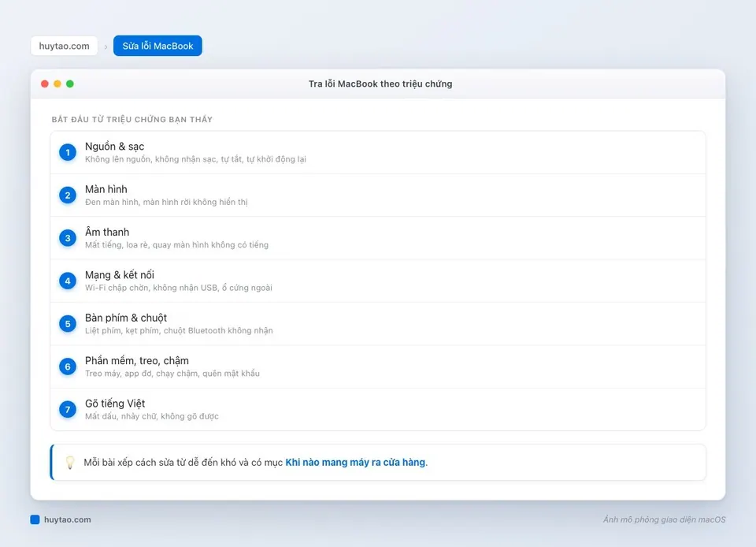Open Phần mềm, treo, chậm entry
This screenshot has height=547, width=756.
pos(378,367)
